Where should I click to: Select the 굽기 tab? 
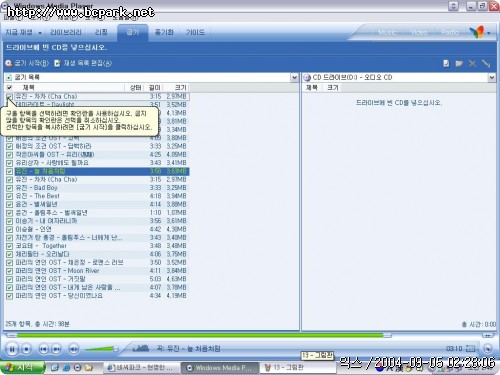133,32
